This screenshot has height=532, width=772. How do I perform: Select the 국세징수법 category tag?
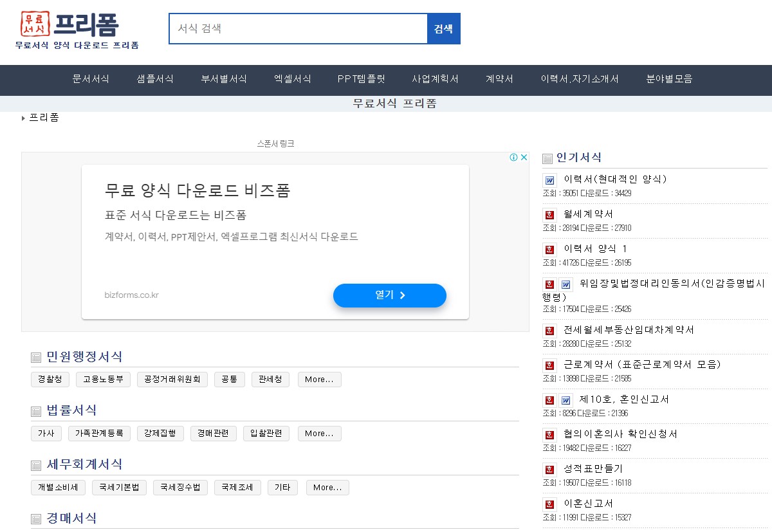181,488
